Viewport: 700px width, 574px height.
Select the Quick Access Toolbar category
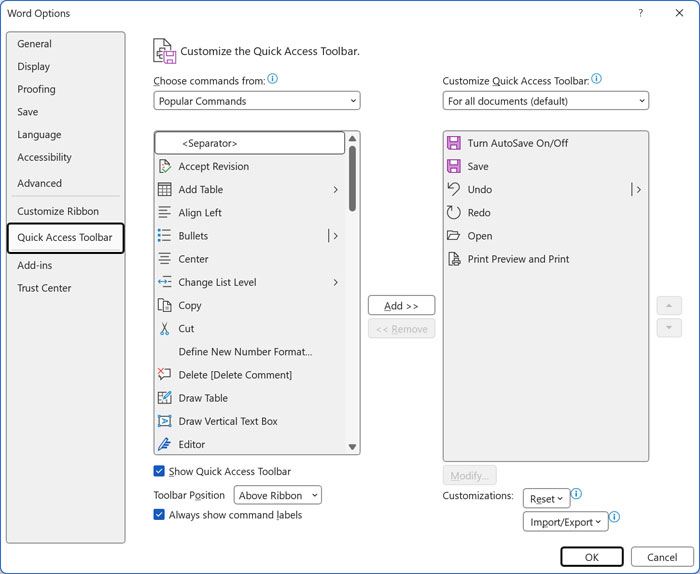(x=66, y=237)
